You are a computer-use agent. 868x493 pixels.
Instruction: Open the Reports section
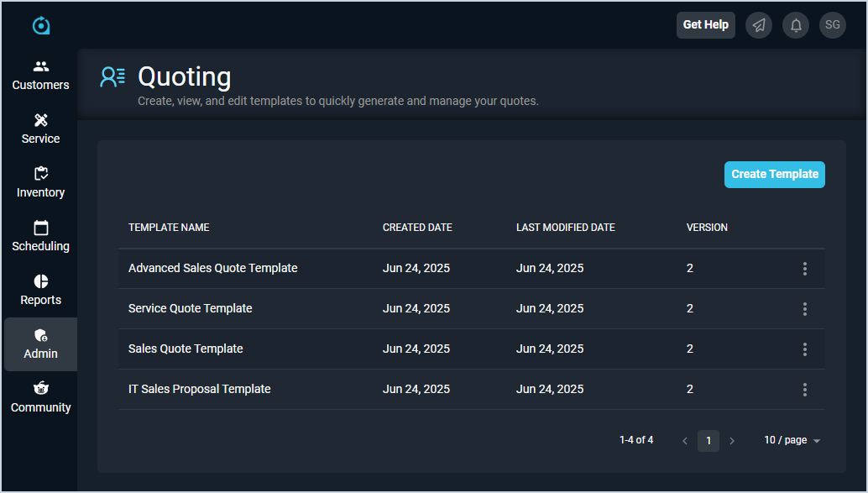tap(40, 291)
